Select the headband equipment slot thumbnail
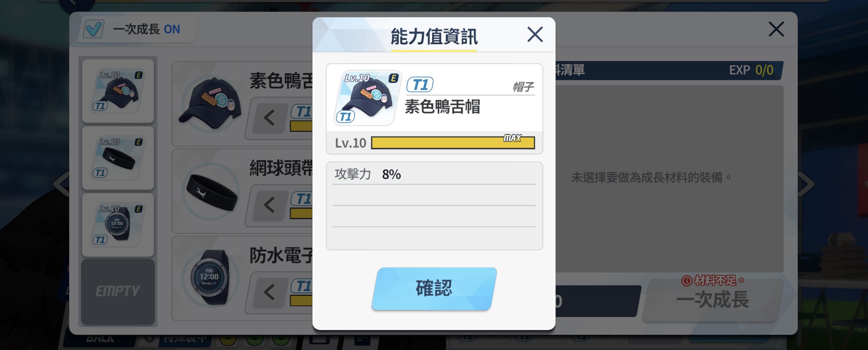The width and height of the screenshot is (868, 350). point(118,158)
